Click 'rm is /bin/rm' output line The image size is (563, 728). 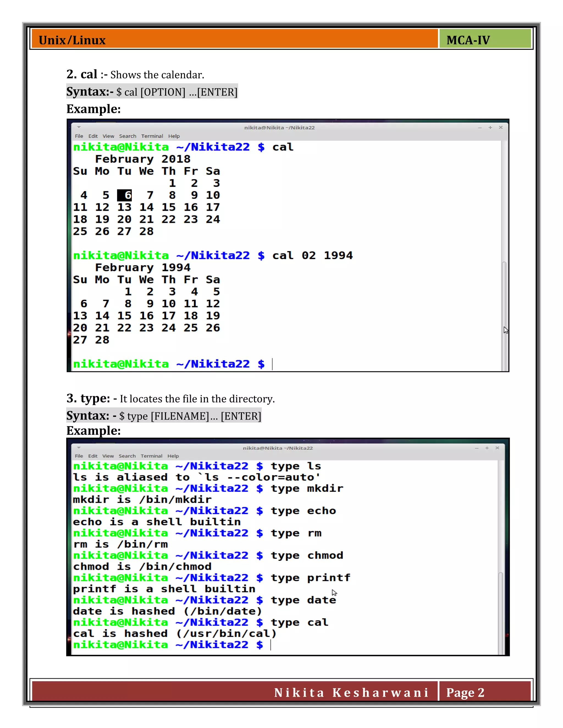pos(120,544)
